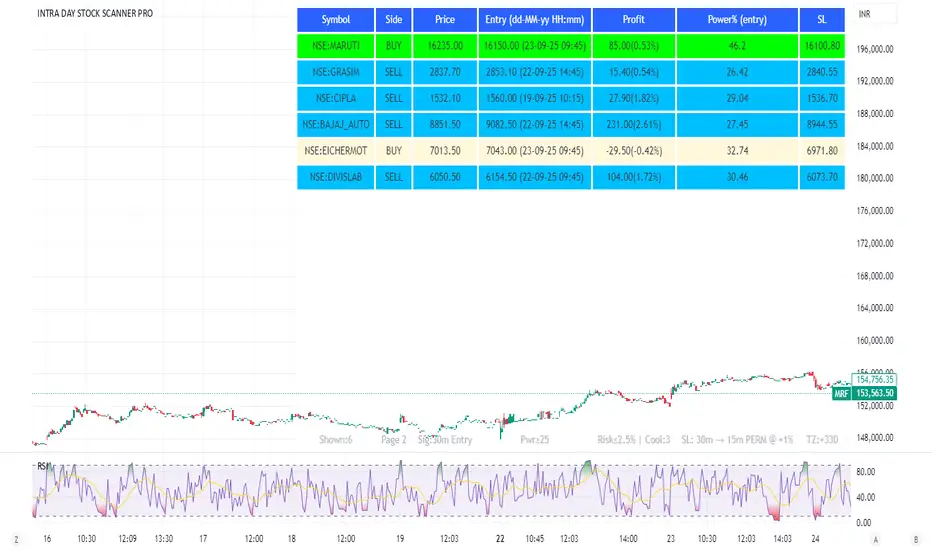Image resolution: width=932 pixels, height=550 pixels.
Task: Click entry 6154.50 (22-09-25 09:45)
Action: coord(534,177)
